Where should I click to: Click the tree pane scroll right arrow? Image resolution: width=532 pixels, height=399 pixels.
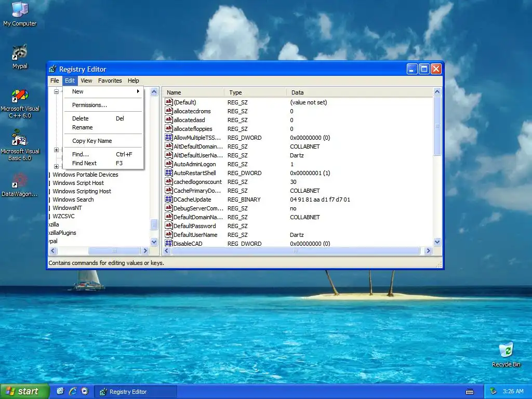coord(145,251)
